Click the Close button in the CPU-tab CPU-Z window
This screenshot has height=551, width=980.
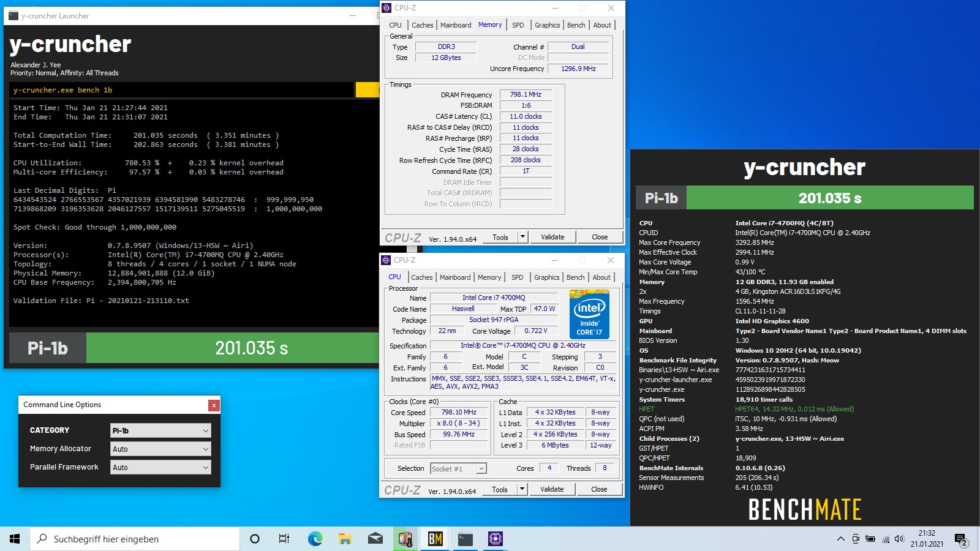[x=599, y=489]
